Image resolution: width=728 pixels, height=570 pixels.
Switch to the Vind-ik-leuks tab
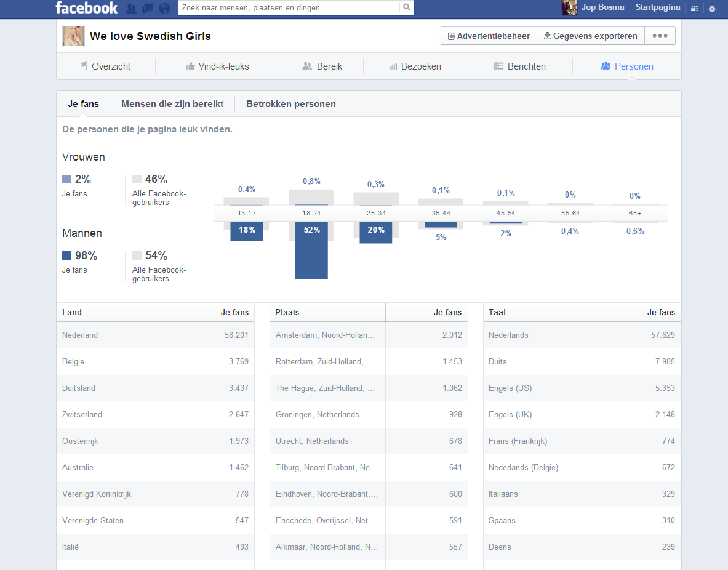click(218, 66)
